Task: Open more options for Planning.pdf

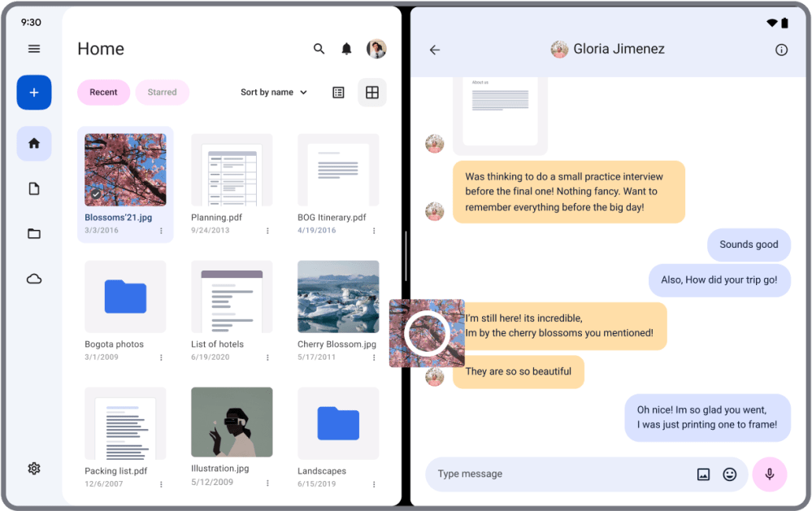Action: pos(267,231)
